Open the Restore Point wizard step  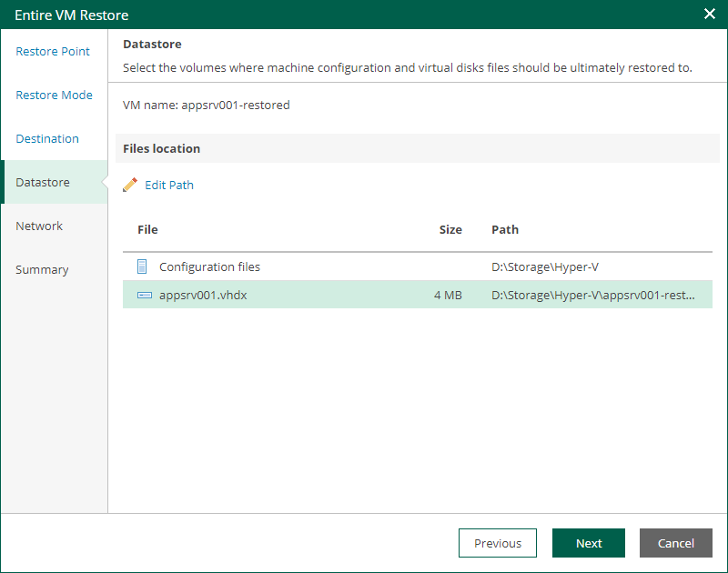pyautogui.click(x=53, y=51)
